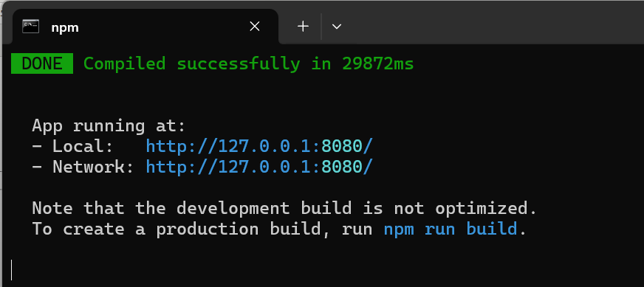
Task: Click the blue "npm run build" command text
Action: [451, 229]
